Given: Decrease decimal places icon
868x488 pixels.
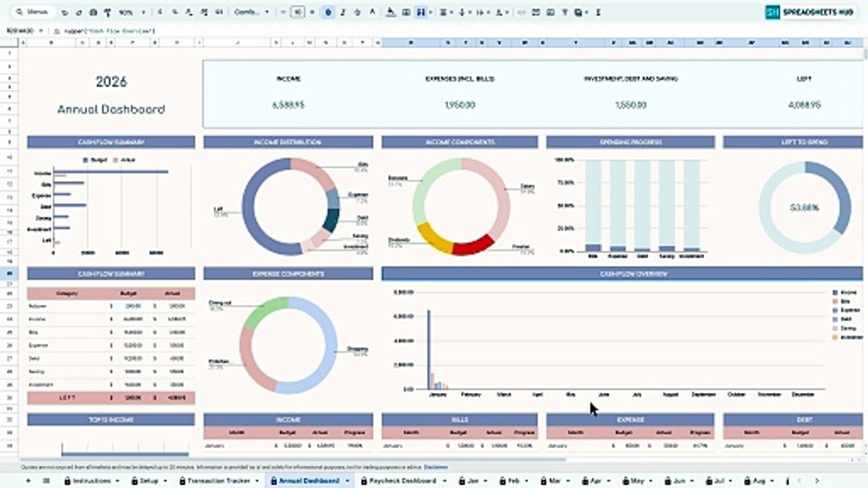Looking at the screenshot, I should click(x=189, y=12).
